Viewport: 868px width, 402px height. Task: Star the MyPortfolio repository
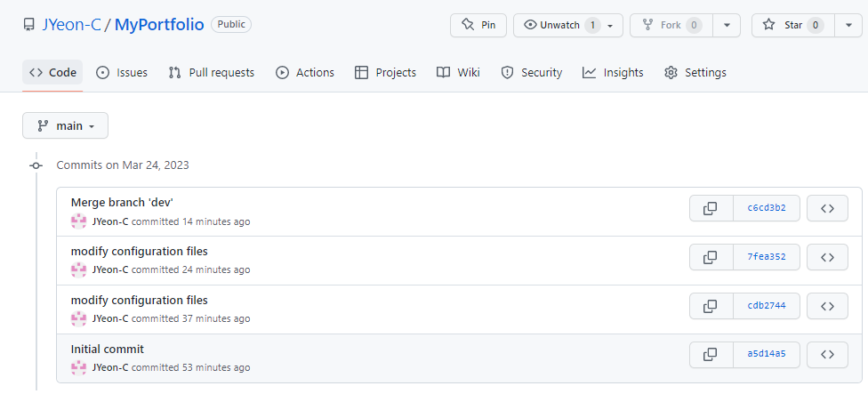click(792, 25)
